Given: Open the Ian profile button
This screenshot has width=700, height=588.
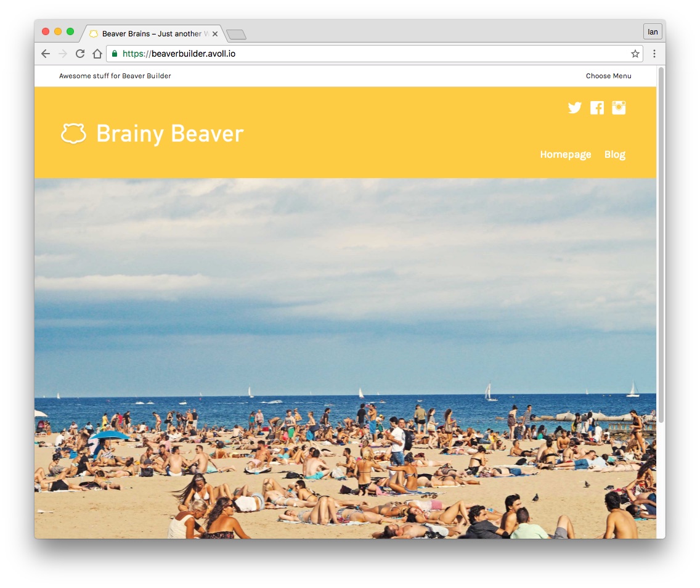Looking at the screenshot, I should (653, 31).
